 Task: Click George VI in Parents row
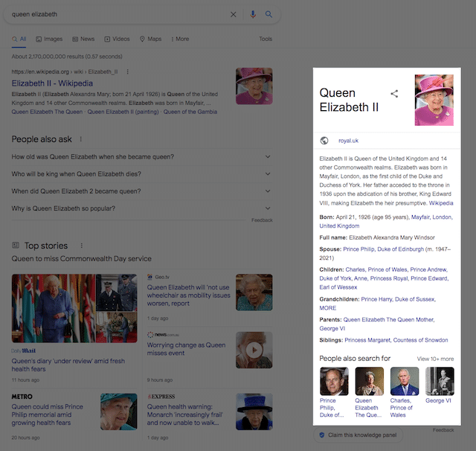332,329
